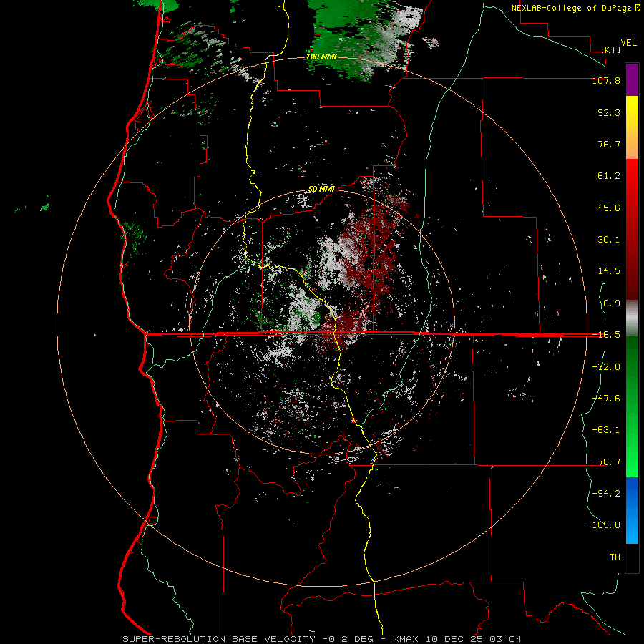Click the -32.0 scale value
Image resolution: width=644 pixels, height=644 pixels.
point(606,367)
